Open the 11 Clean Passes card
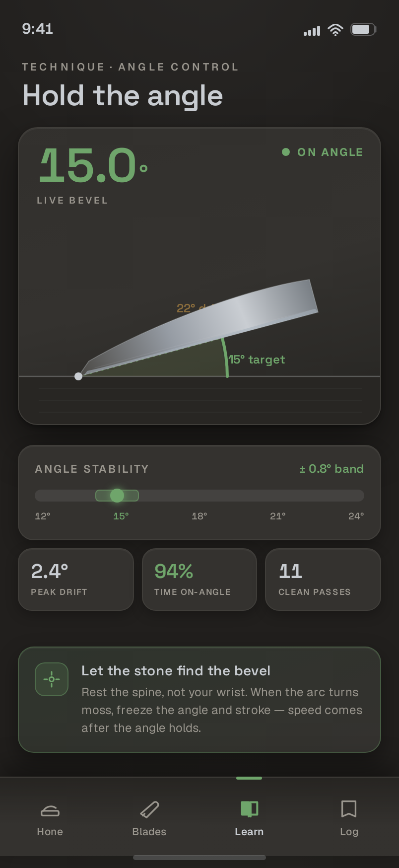Screen dimensions: 399x868 [323, 579]
